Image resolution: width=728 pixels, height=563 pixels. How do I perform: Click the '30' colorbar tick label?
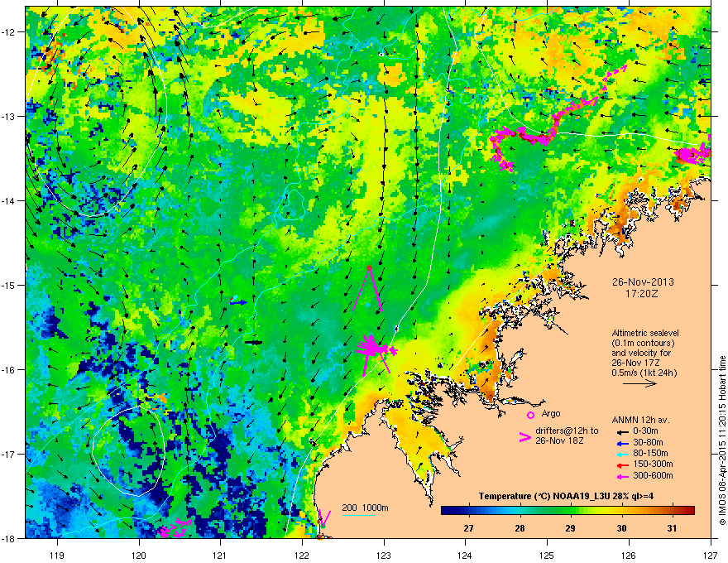[621, 528]
